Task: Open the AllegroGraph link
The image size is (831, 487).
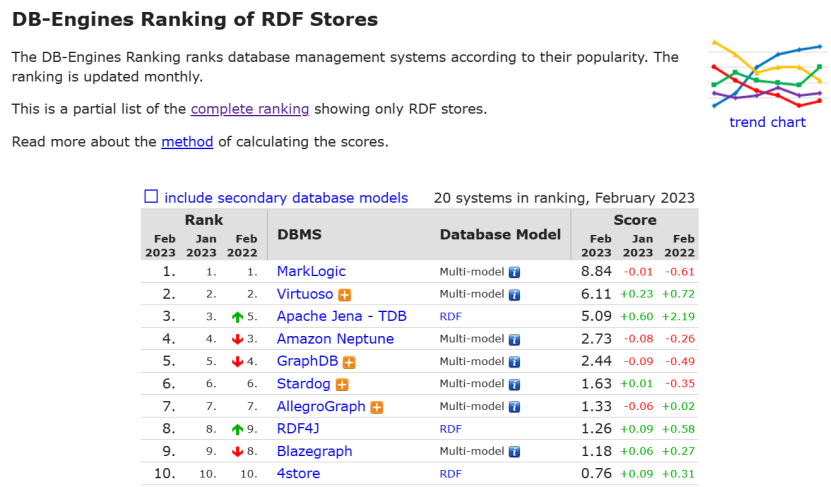Action: pos(321,406)
